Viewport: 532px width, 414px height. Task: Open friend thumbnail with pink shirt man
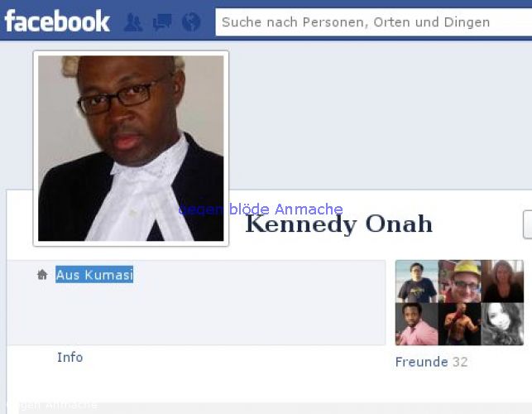(x=417, y=324)
